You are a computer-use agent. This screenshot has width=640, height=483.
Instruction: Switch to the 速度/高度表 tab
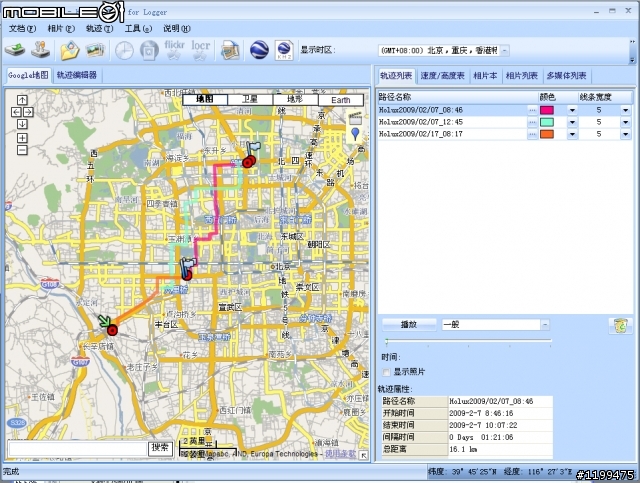click(442, 76)
